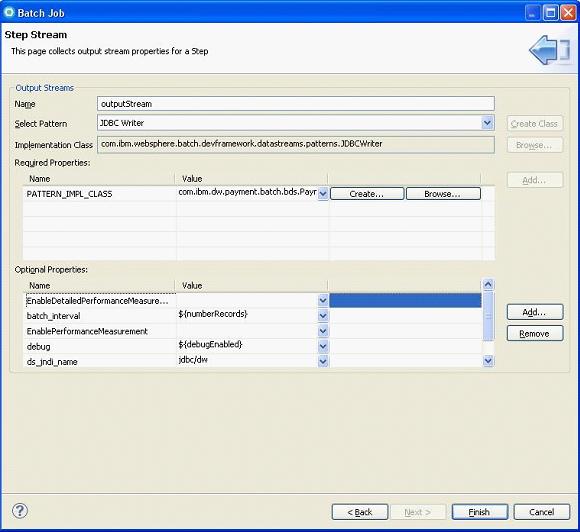The height and width of the screenshot is (532, 580).
Task: Click the highlighted blue cell in optional properties
Action: click(405, 300)
